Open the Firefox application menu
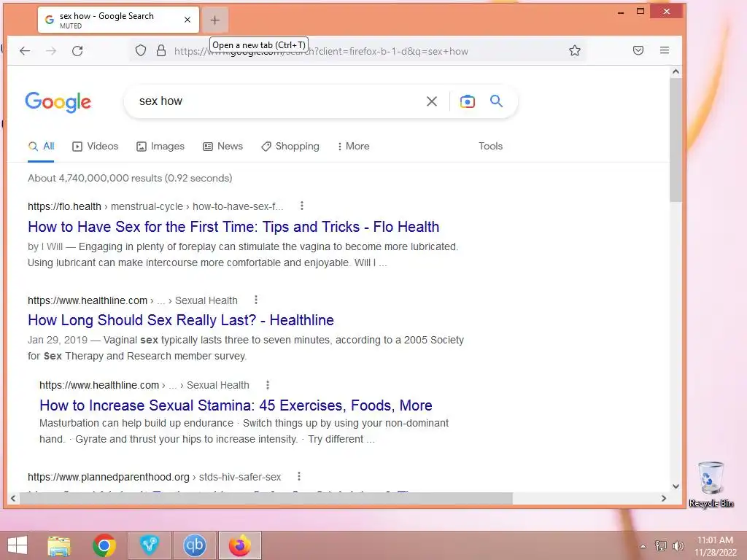747x560 pixels. pos(665,50)
